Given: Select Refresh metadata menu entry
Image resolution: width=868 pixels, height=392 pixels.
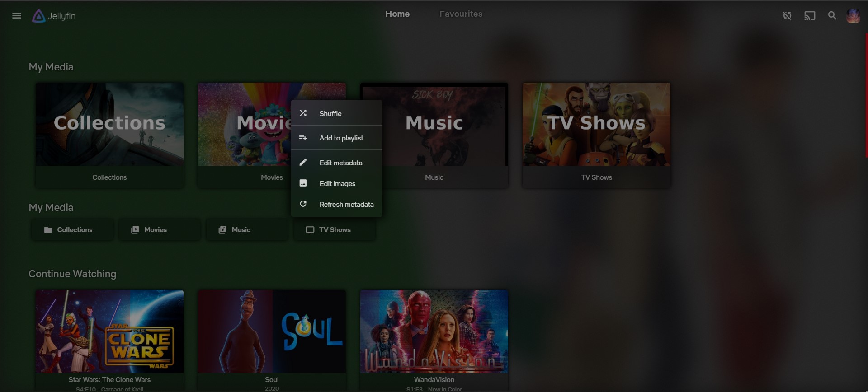Looking at the screenshot, I should tap(337, 204).
